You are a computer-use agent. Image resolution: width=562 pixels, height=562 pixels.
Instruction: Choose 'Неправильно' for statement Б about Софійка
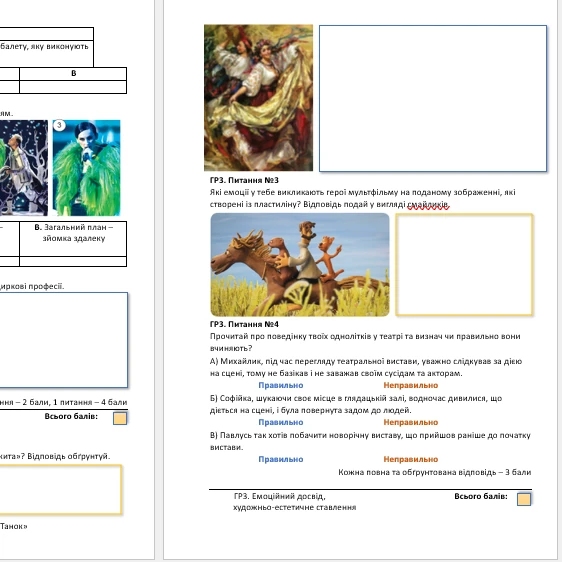pos(411,422)
